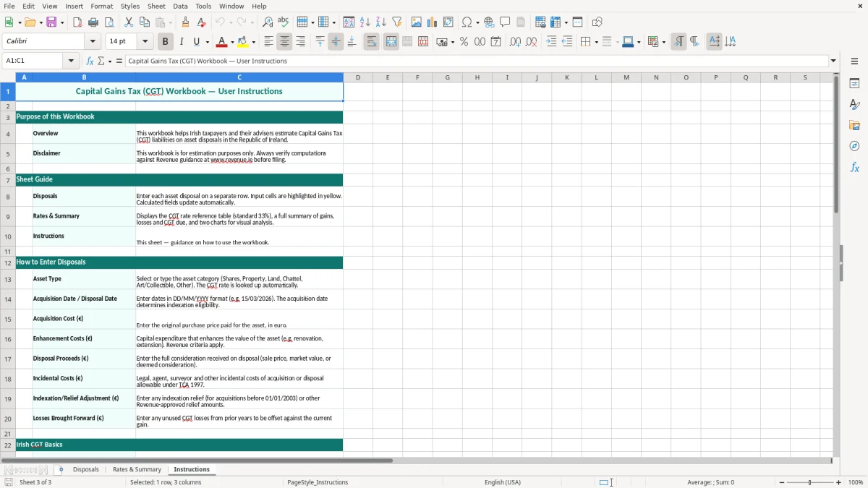Click the zoom slider handle
Screen dimensions: 868x488
click(809, 482)
